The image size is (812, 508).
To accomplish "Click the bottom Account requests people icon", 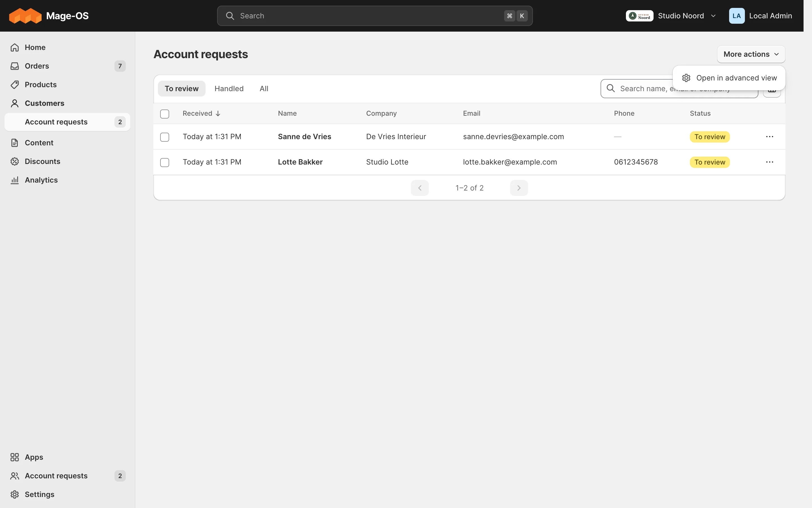I will [x=14, y=476].
